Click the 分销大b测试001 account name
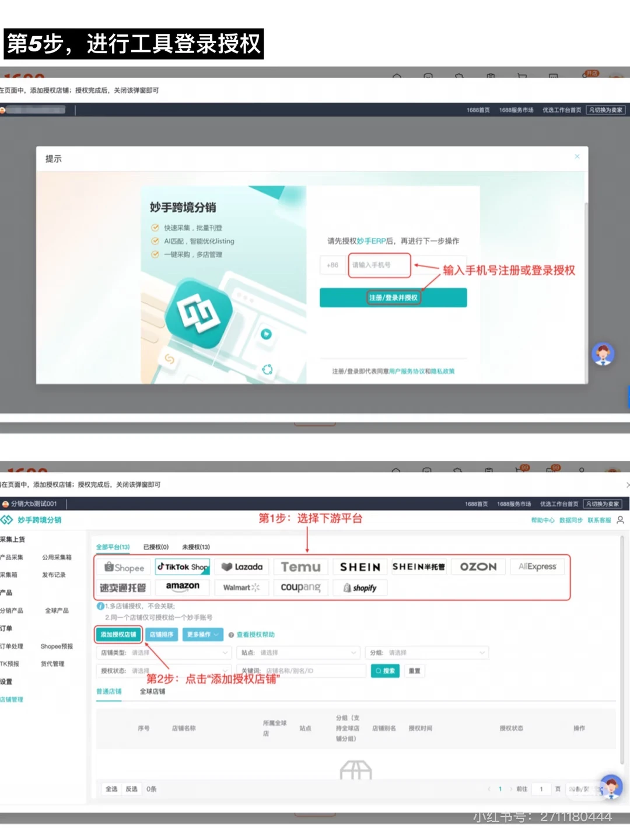The height and width of the screenshot is (840, 630). tap(34, 503)
